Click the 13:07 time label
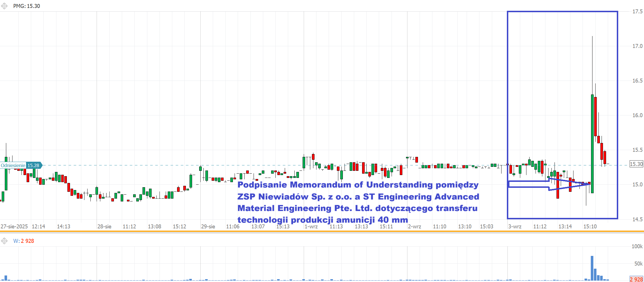Screen dimensions: 644x282 258,226
